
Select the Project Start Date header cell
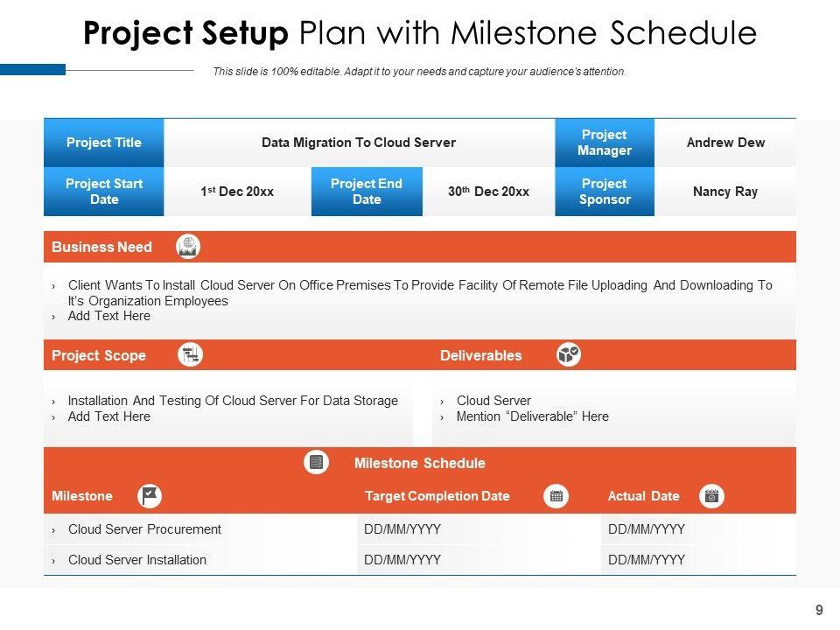[x=103, y=192]
